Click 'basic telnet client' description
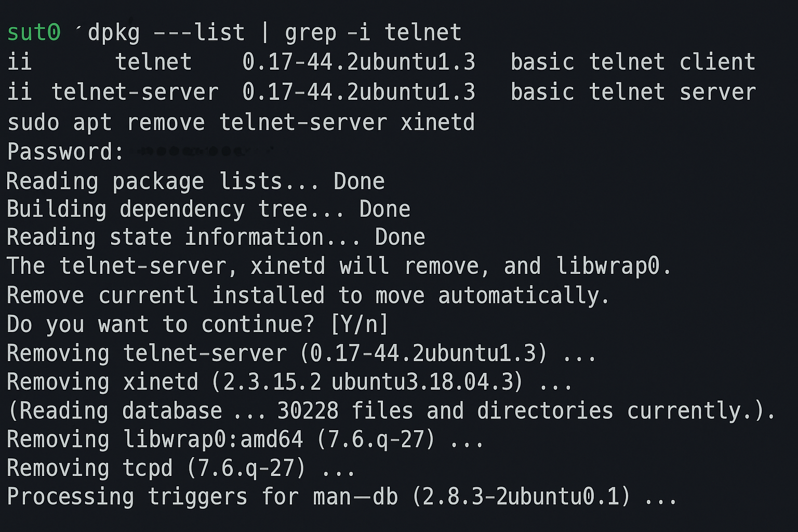This screenshot has width=798, height=532. pos(633,62)
